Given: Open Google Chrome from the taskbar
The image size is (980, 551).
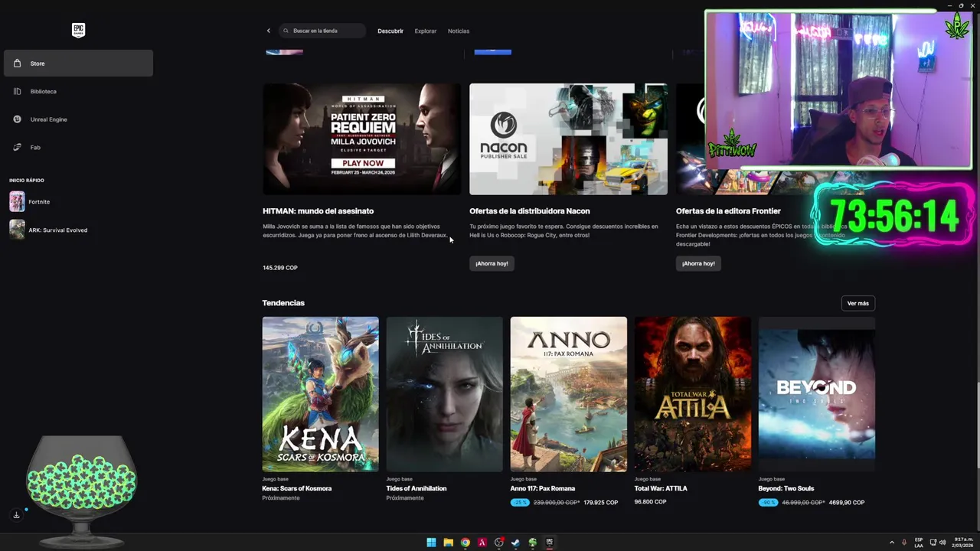Looking at the screenshot, I should [x=465, y=543].
